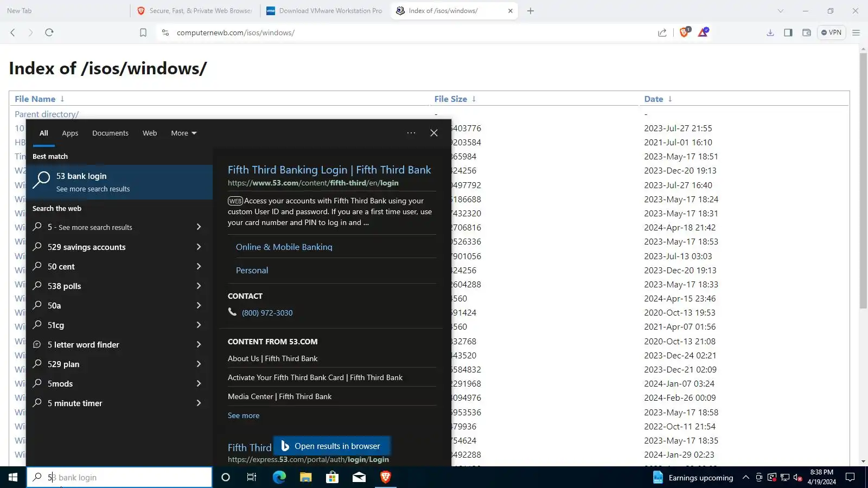
Task: Open Media Center | Fifth Third Bank
Action: [280, 396]
